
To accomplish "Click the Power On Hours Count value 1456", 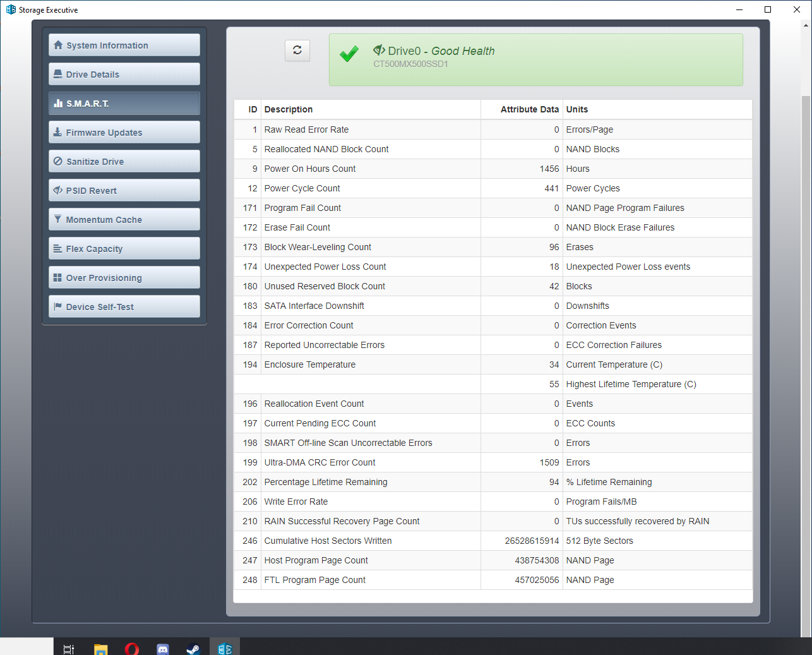I will tap(549, 169).
